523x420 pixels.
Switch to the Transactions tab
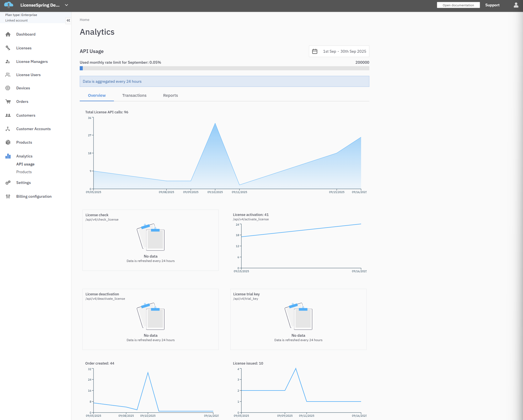(134, 95)
